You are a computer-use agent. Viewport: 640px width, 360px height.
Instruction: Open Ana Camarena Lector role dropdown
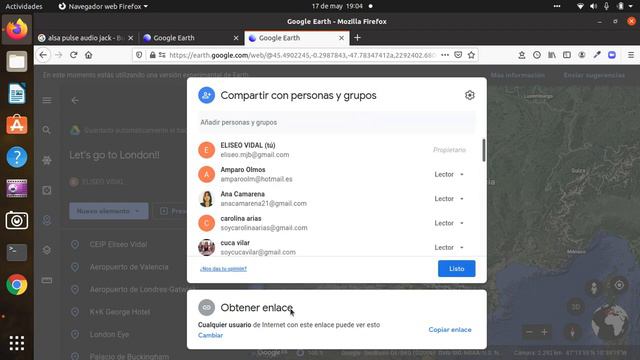coord(449,199)
